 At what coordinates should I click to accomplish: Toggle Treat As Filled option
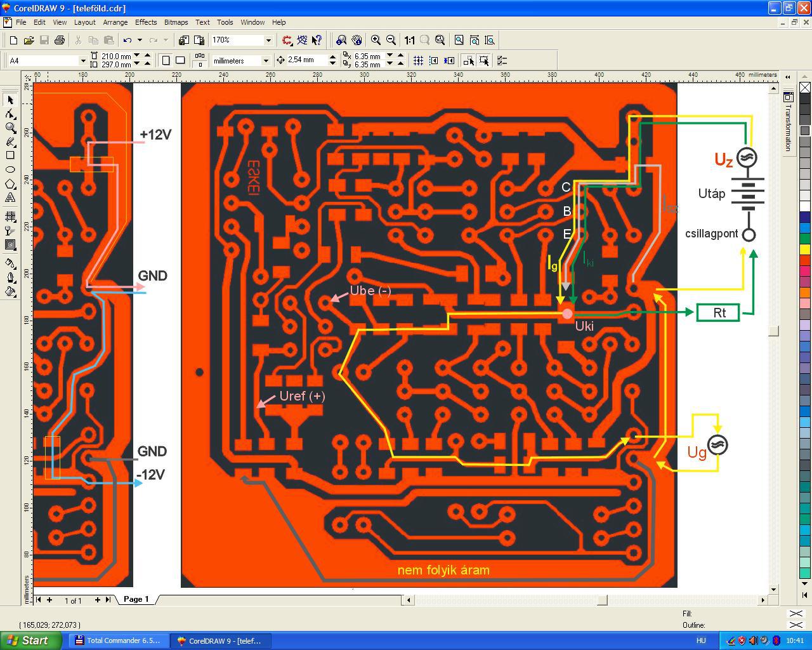click(484, 60)
